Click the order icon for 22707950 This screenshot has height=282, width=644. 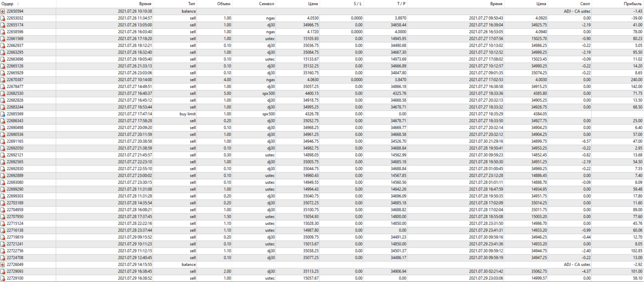(2, 216)
